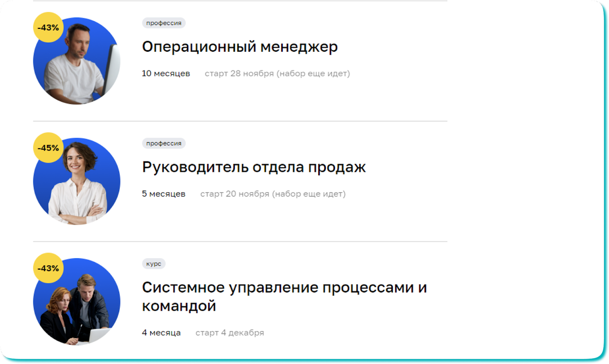Click the 10 месяцев duration label

(165, 73)
